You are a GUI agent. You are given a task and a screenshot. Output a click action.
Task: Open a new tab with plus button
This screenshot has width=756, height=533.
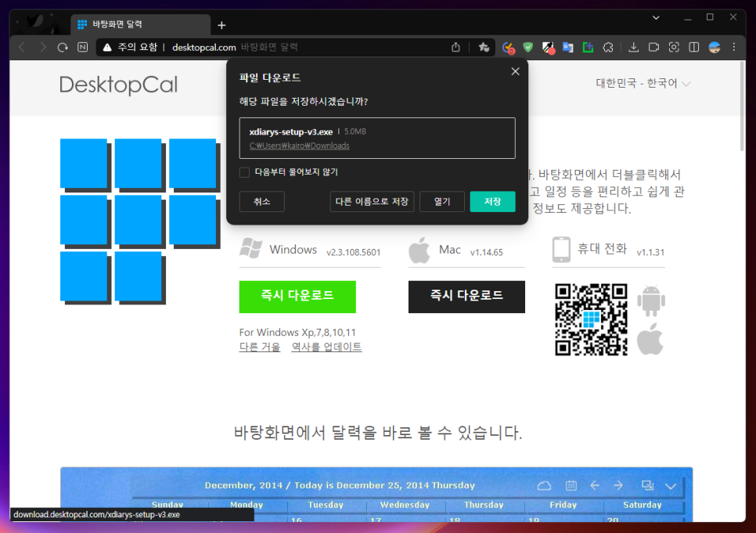(221, 25)
